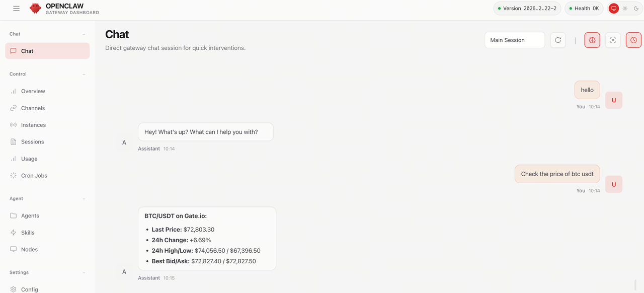Switch to light theme sun icon

(625, 9)
